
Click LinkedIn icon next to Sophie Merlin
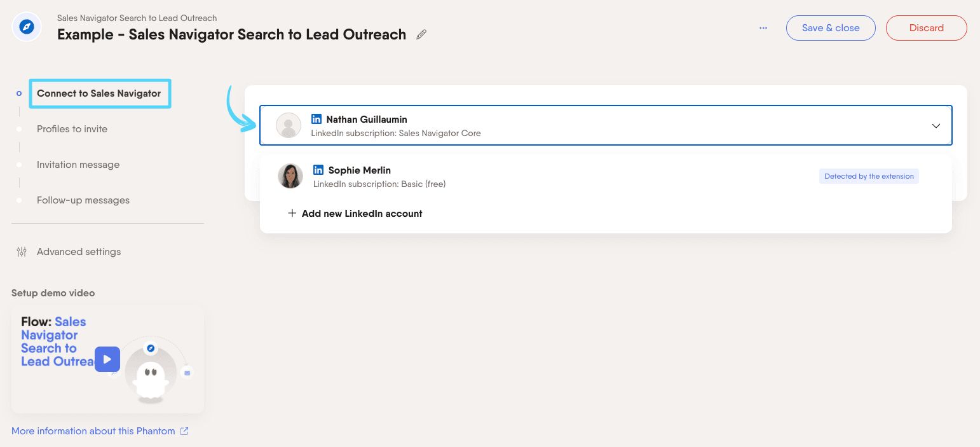pyautogui.click(x=318, y=170)
